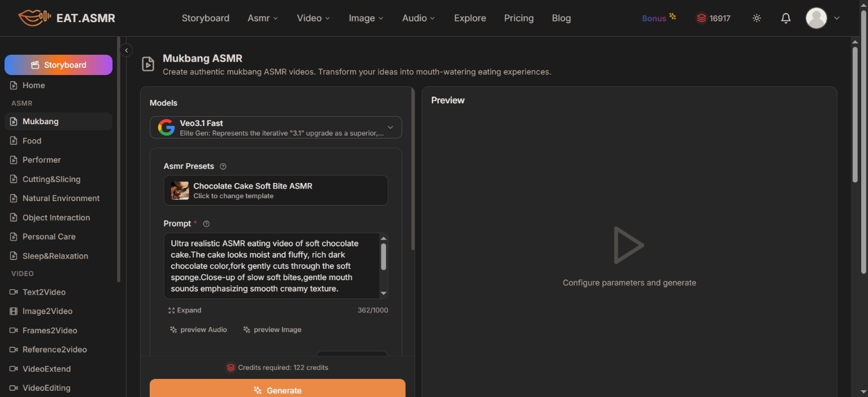868x397 pixels.
Task: Select Mukbang in the ASMR sidebar section
Action: pos(59,121)
